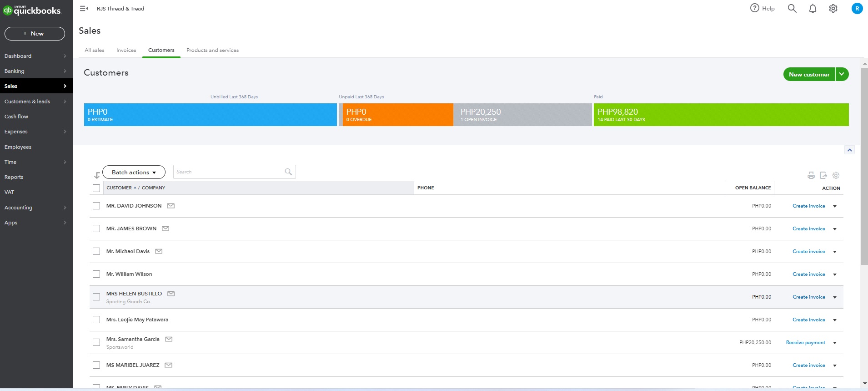This screenshot has width=868, height=391.
Task: Select the Ms Maribel Juarez checkbox
Action: pos(96,365)
